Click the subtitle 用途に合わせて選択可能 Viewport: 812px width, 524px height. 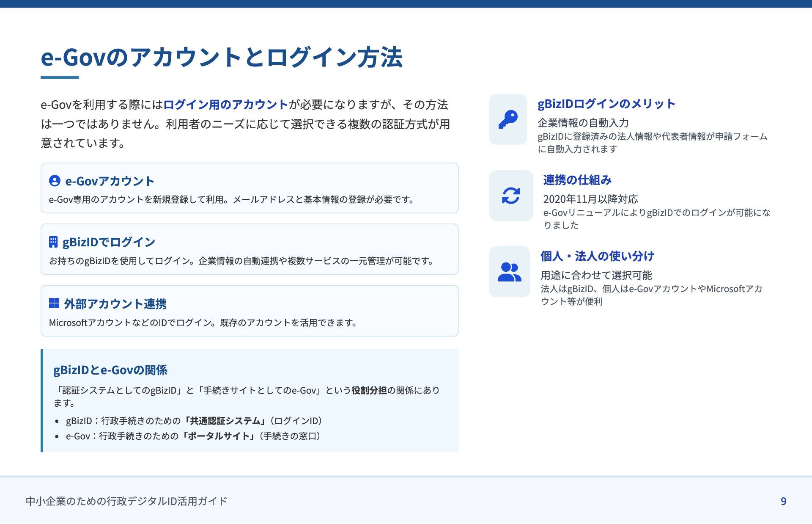click(596, 275)
